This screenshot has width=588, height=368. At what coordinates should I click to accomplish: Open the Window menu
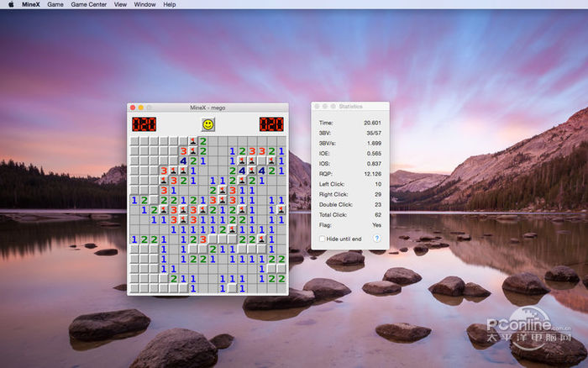click(x=144, y=4)
